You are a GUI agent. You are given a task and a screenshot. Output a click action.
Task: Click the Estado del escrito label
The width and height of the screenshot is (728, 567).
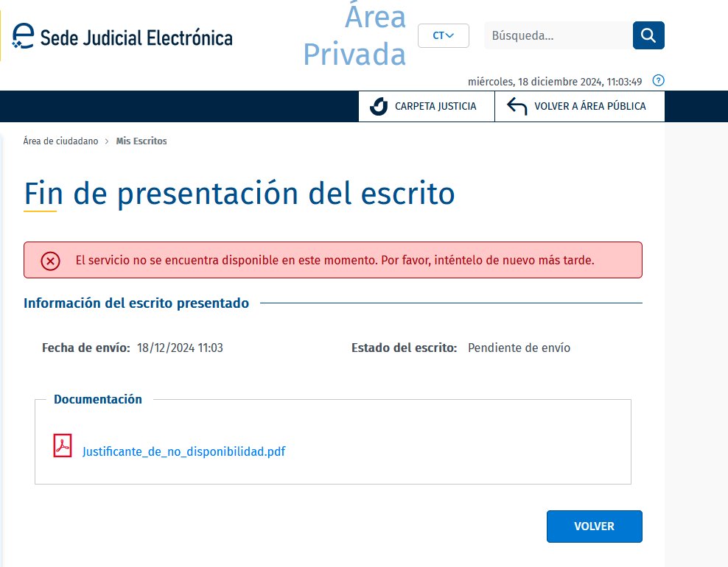point(405,348)
